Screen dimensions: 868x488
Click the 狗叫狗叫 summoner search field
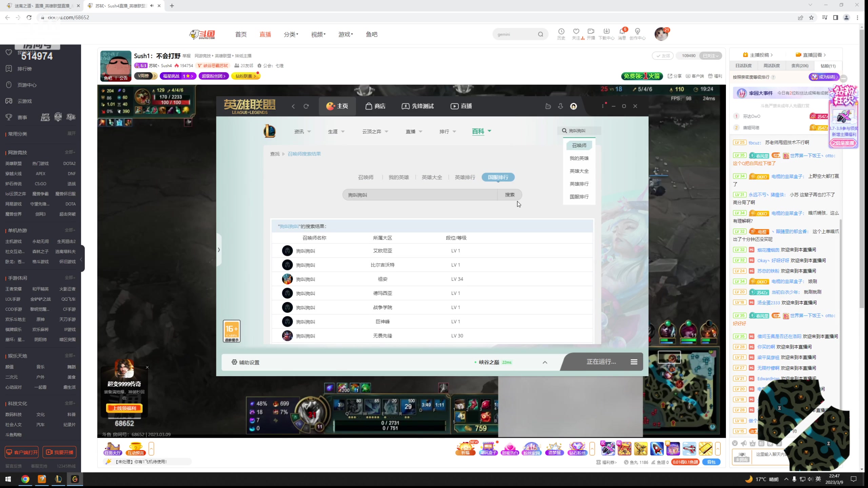point(419,195)
